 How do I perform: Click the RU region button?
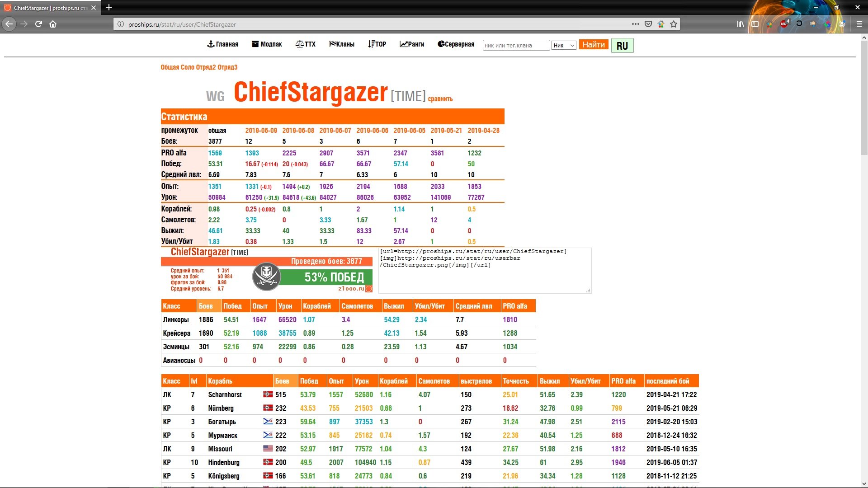(x=622, y=46)
